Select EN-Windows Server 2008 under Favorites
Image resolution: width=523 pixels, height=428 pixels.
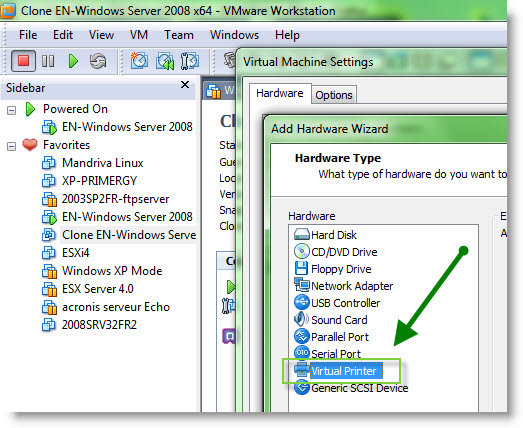point(127,217)
